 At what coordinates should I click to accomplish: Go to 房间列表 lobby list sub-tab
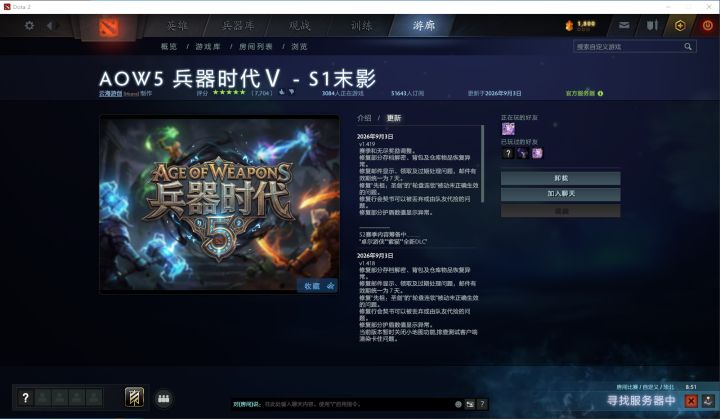point(256,46)
